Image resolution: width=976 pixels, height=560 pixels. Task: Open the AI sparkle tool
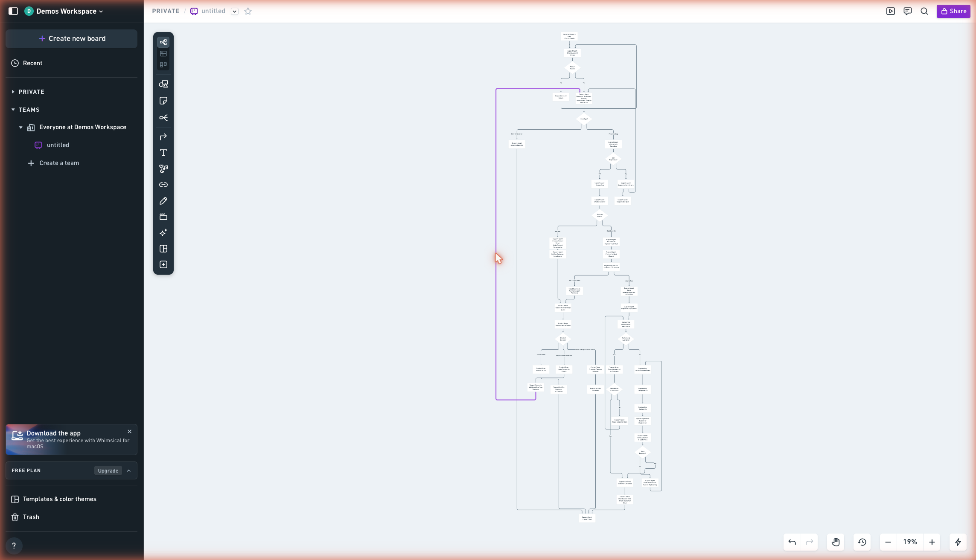(163, 233)
